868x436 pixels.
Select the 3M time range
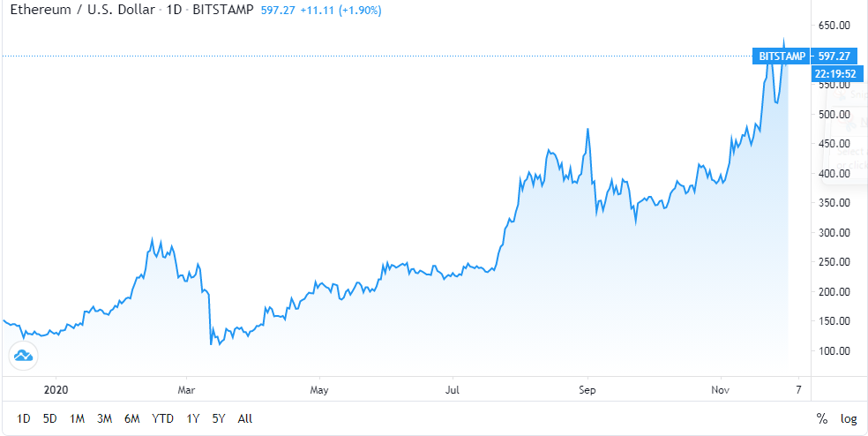coord(104,419)
